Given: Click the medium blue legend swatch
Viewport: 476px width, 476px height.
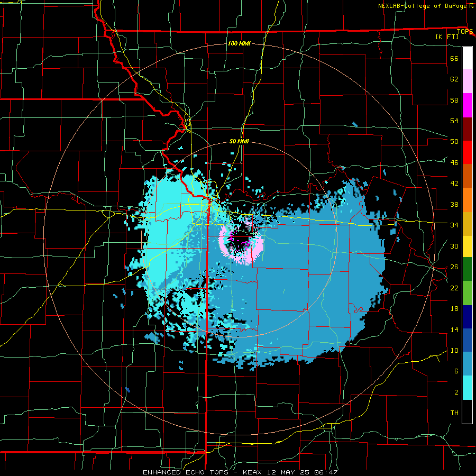Looking at the screenshot, I should (x=467, y=340).
